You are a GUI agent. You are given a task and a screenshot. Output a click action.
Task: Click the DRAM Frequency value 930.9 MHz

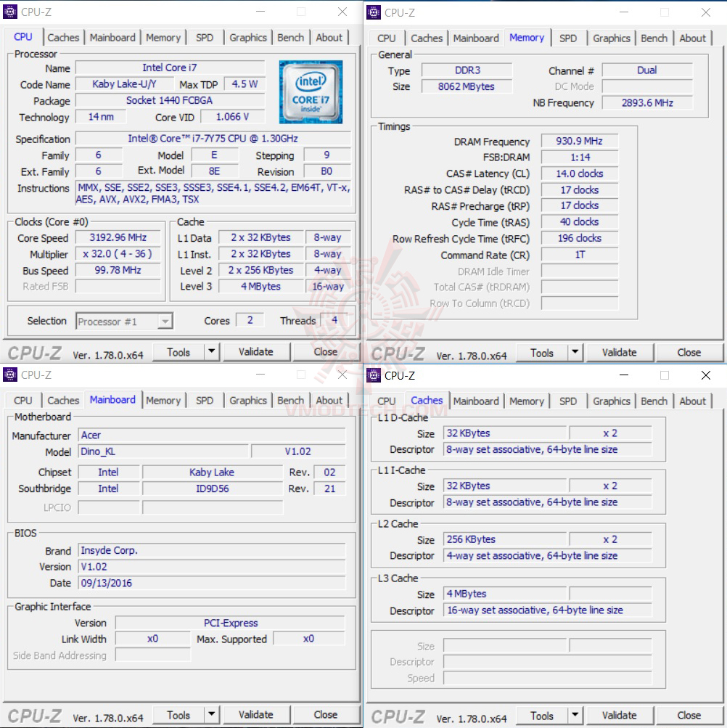[580, 141]
